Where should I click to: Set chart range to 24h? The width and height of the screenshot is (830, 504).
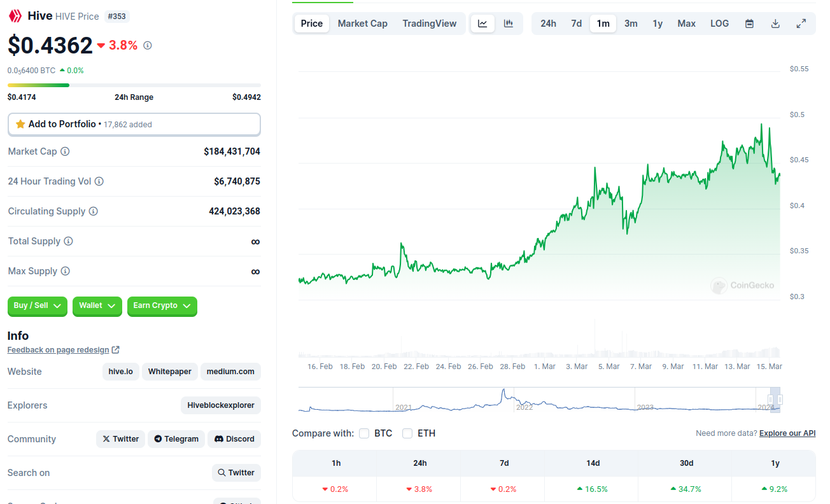click(548, 24)
